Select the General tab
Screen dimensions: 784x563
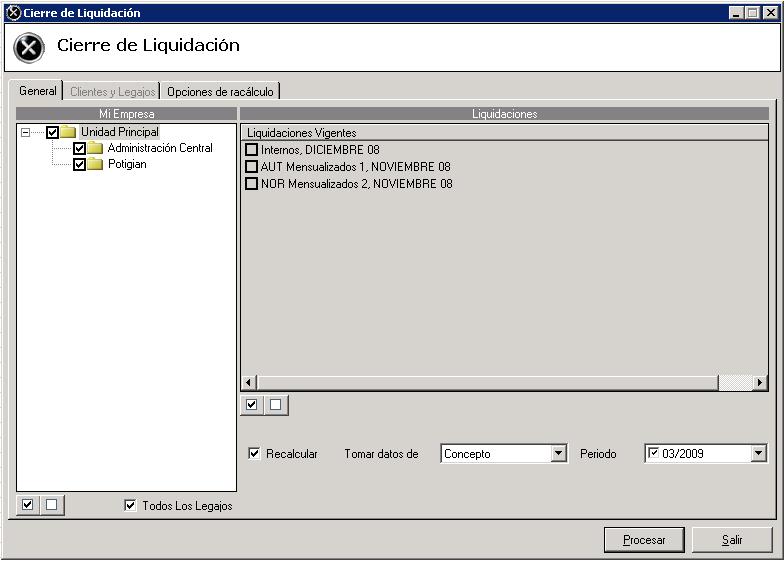[38, 91]
